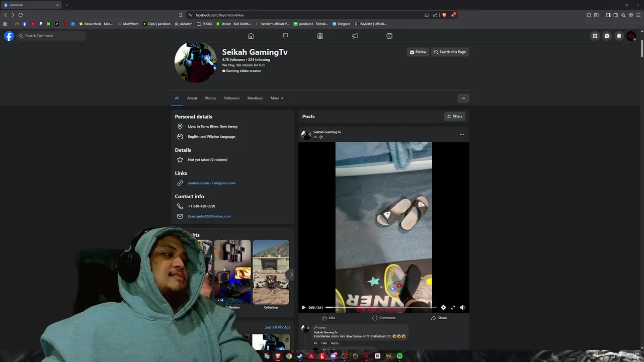The width and height of the screenshot is (644, 362).
Task: Reply to Seikah GamingTv comment
Action: pyautogui.click(x=335, y=343)
